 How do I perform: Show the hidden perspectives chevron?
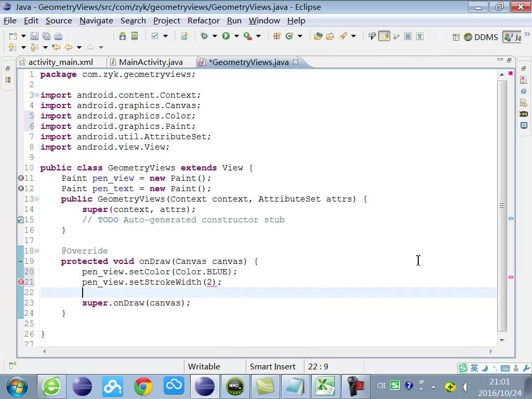click(x=527, y=34)
